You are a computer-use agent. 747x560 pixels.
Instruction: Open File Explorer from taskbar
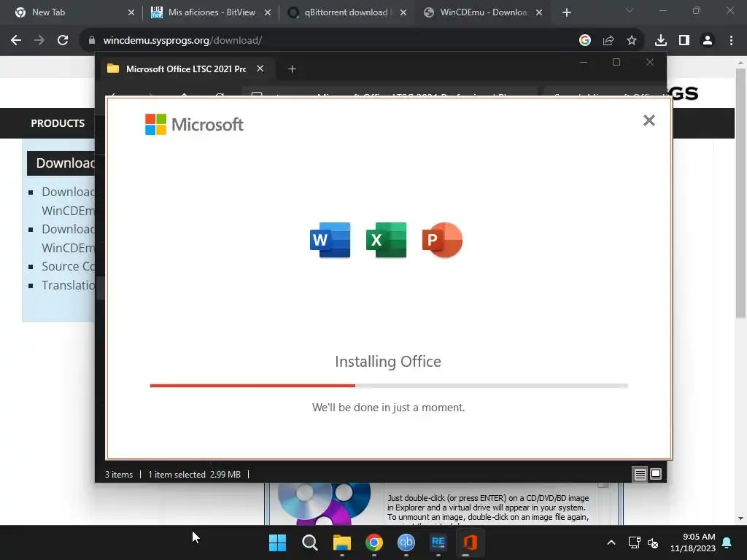pos(341,542)
